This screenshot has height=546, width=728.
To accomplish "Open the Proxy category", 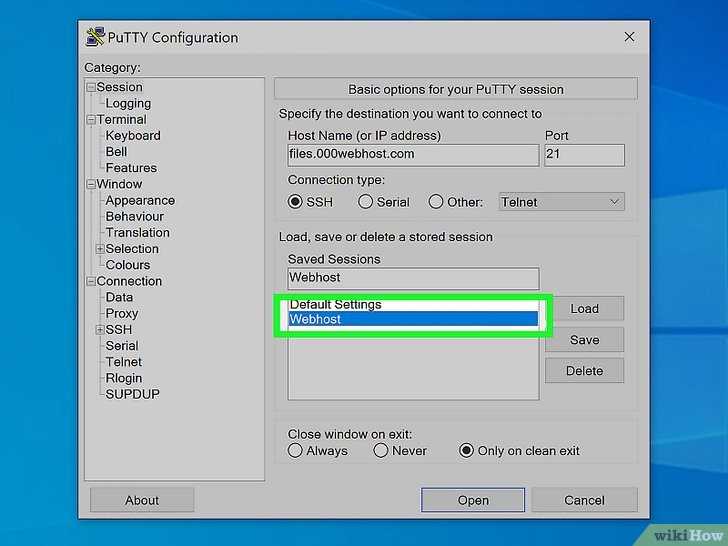I will (122, 314).
